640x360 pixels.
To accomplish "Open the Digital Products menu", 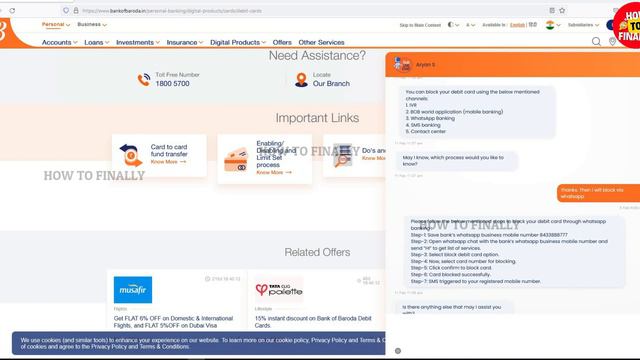I will pyautogui.click(x=238, y=42).
